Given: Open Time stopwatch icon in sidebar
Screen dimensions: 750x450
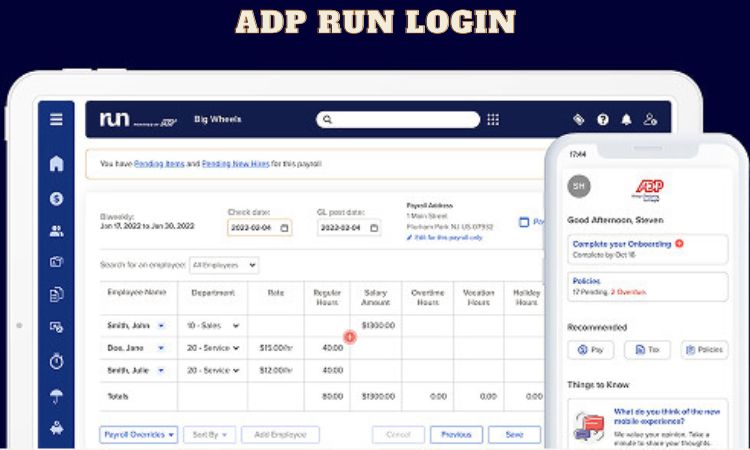Looking at the screenshot, I should [x=56, y=361].
